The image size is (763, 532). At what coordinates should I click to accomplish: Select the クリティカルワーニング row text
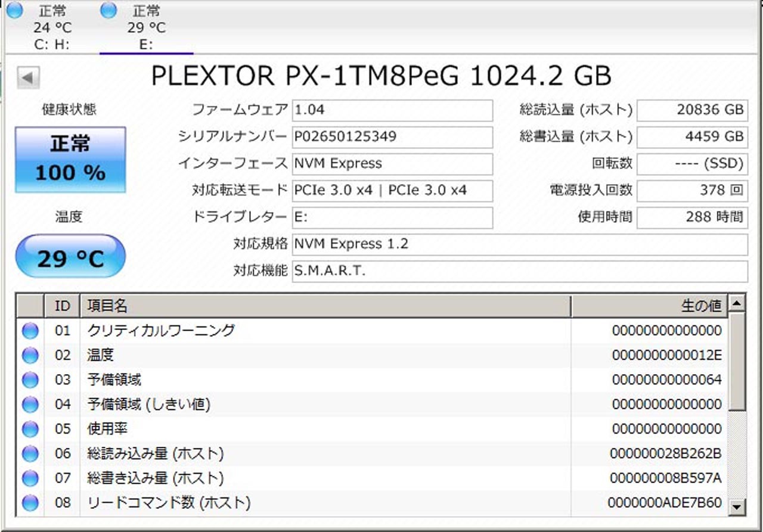(161, 331)
